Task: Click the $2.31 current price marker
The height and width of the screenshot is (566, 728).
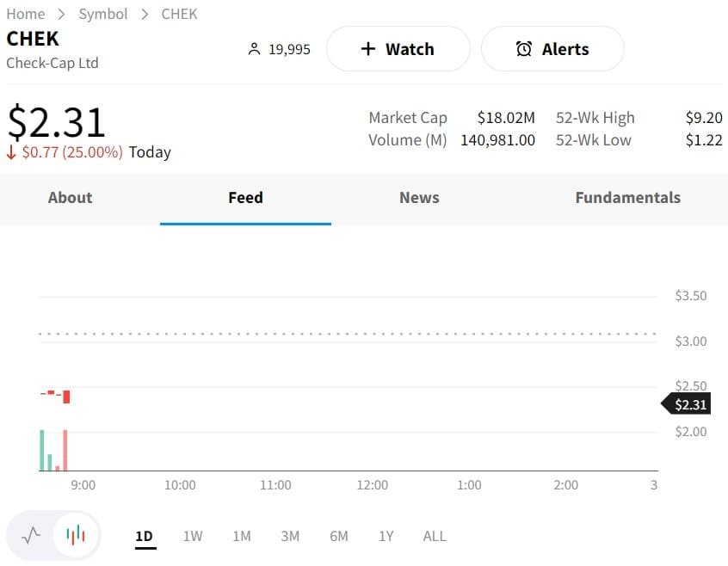Action: pyautogui.click(x=689, y=404)
